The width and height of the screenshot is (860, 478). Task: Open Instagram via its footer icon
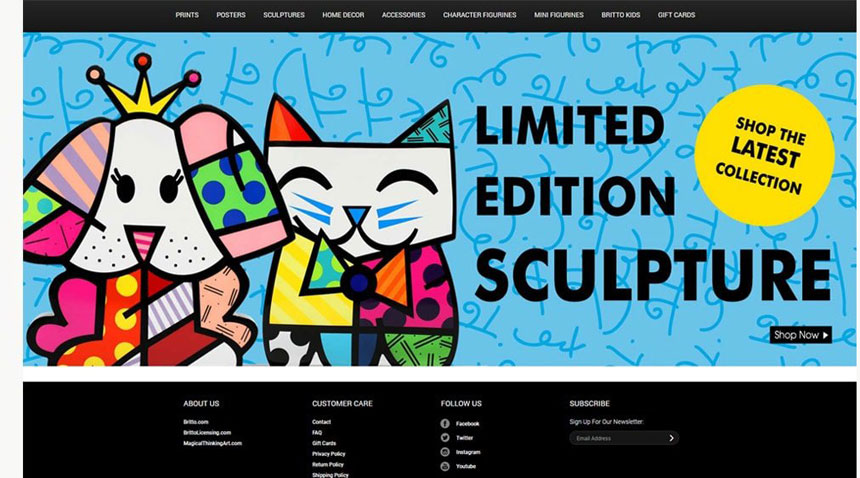coord(445,452)
